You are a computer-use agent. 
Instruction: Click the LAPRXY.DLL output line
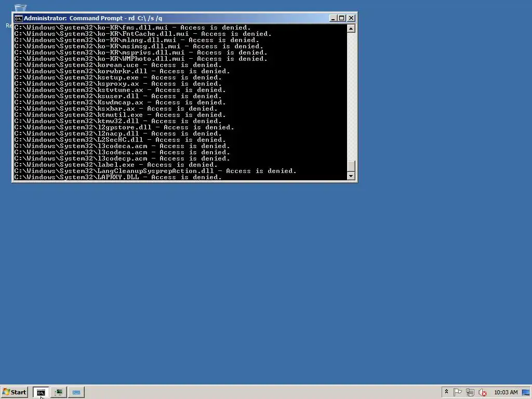(x=118, y=177)
